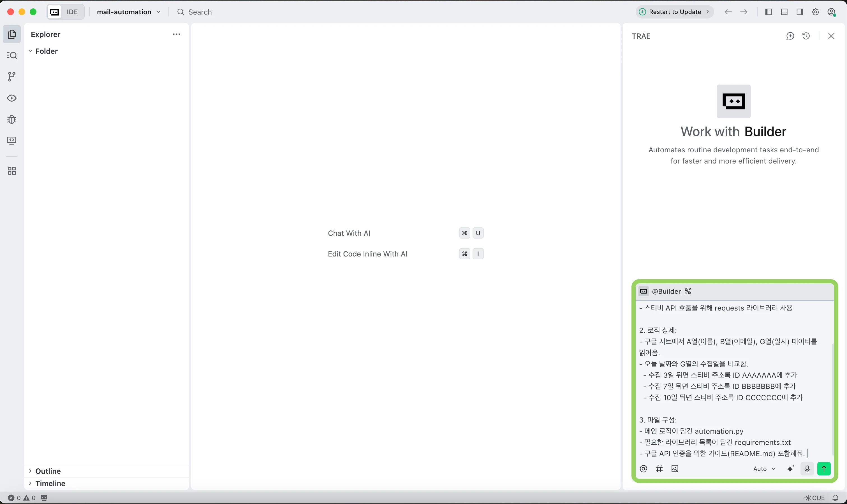The image size is (847, 504).
Task: Attach an image with the picture icon
Action: point(675,469)
